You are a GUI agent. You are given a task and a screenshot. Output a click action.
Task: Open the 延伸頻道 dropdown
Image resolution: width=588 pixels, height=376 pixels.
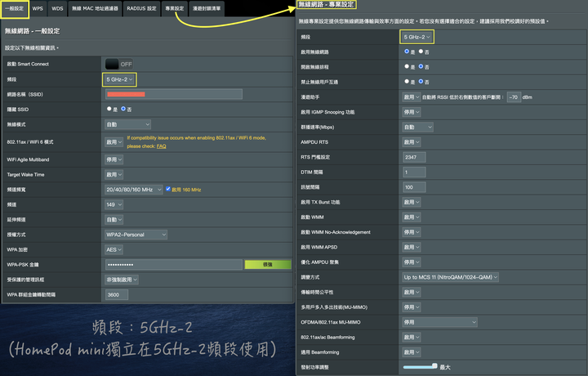coord(114,220)
